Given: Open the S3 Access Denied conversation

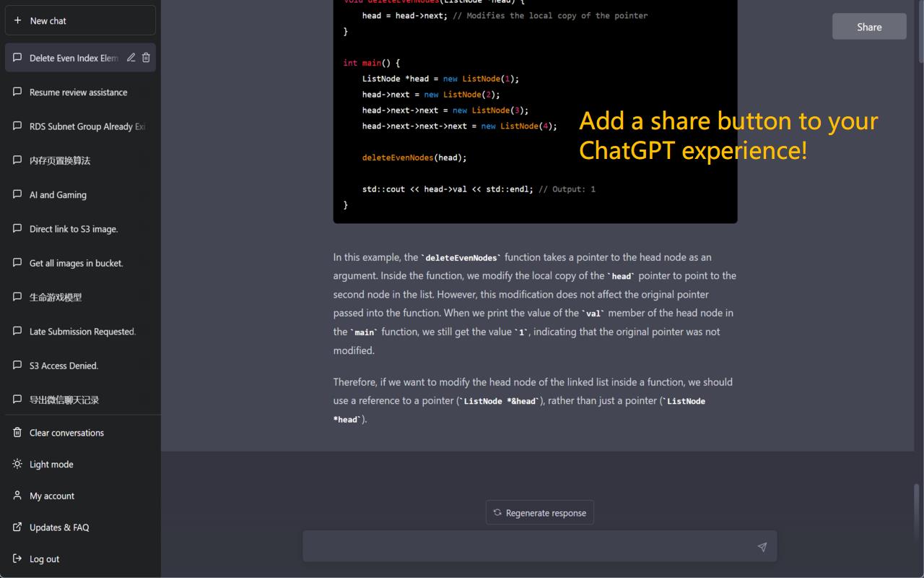Looking at the screenshot, I should pyautogui.click(x=65, y=366).
